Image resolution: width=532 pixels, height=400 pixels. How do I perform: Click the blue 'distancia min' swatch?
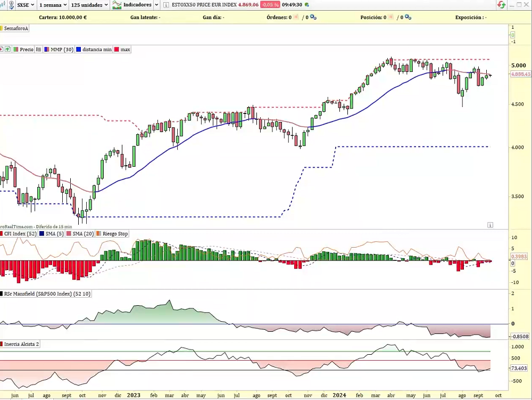point(79,50)
